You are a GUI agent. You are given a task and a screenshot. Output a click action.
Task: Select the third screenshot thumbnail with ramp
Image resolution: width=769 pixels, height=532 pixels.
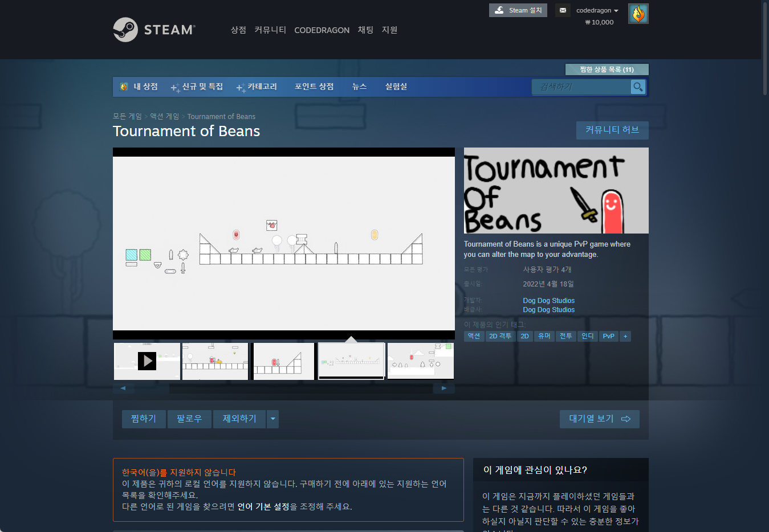284,361
